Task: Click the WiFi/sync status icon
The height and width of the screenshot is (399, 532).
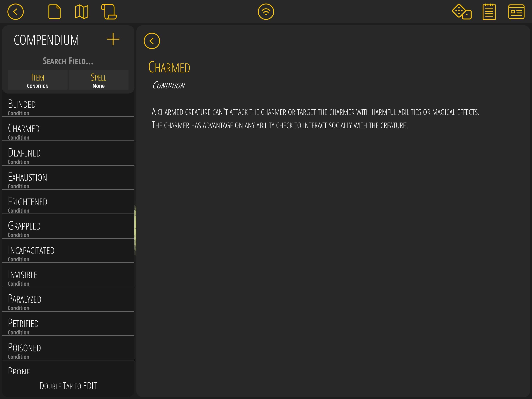Action: (266, 11)
